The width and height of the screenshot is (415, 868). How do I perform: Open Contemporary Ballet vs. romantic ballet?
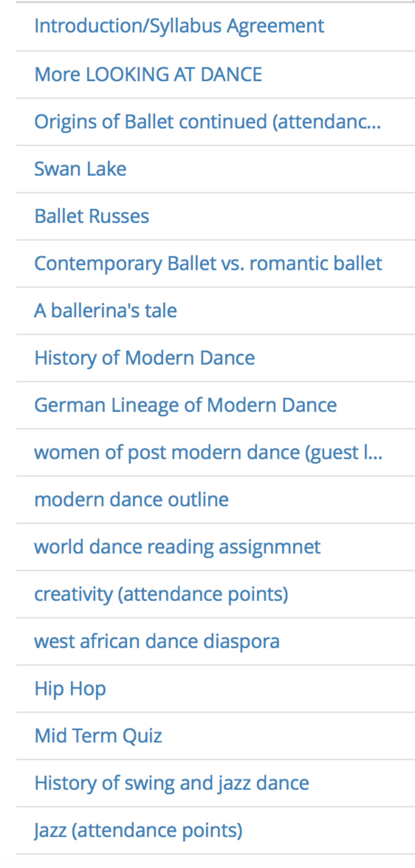[x=208, y=263]
